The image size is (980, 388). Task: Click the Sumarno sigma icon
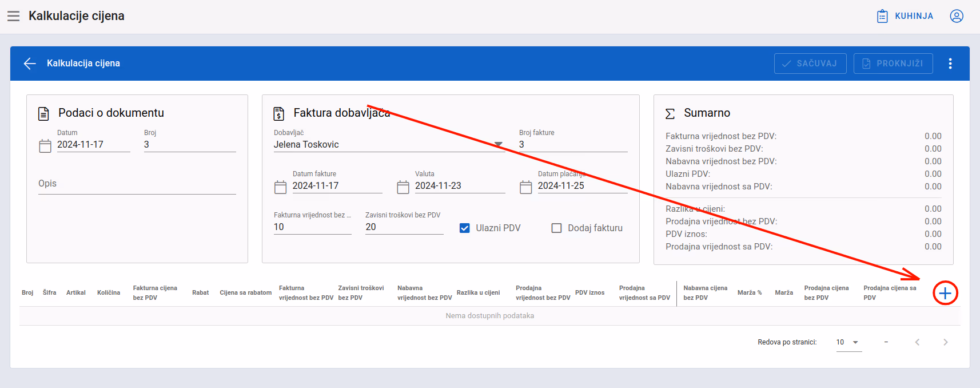tap(670, 114)
